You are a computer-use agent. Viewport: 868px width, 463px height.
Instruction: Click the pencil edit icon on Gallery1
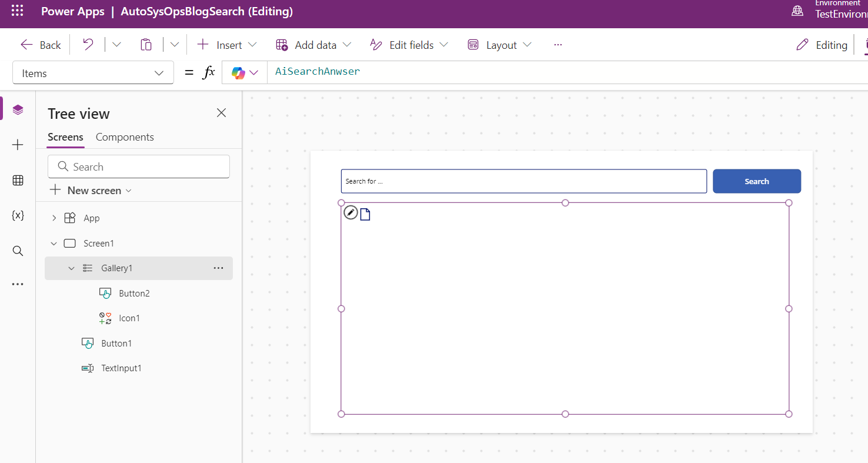(351, 212)
